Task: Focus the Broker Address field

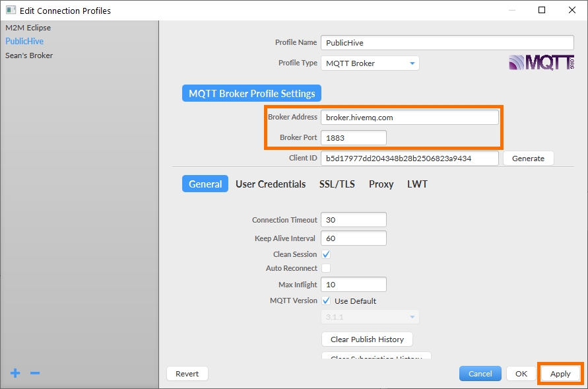Action: pyautogui.click(x=410, y=118)
